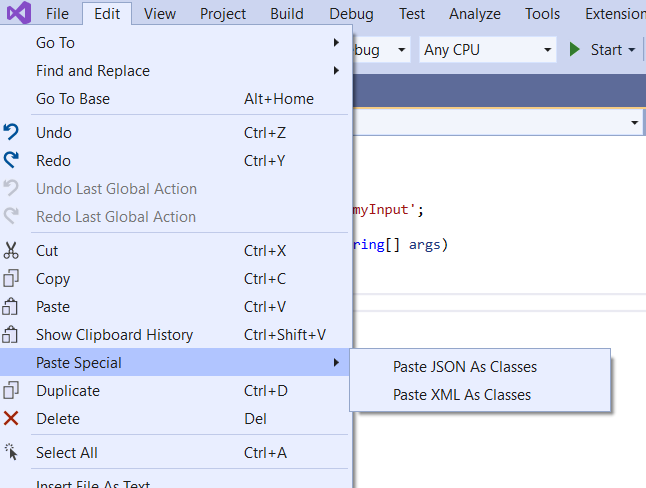Expand the Paste Special submenu
Viewport: 646px width, 488px height.
(176, 362)
